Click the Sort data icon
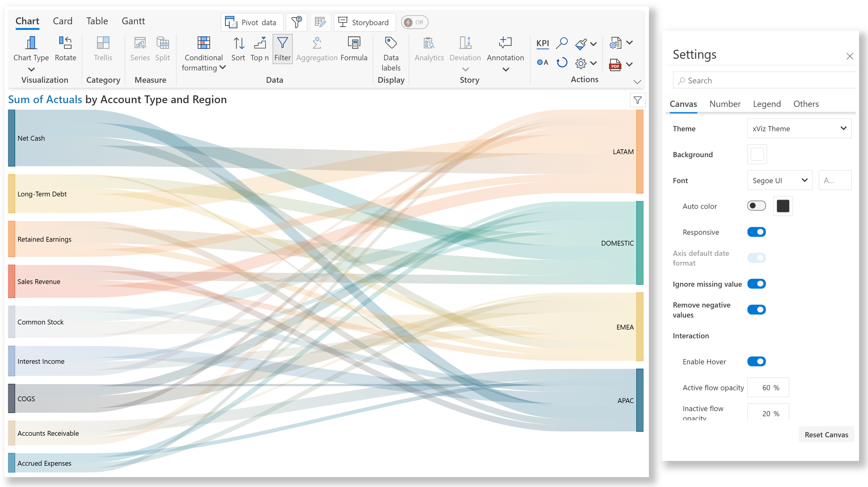The width and height of the screenshot is (868, 487). [x=238, y=43]
